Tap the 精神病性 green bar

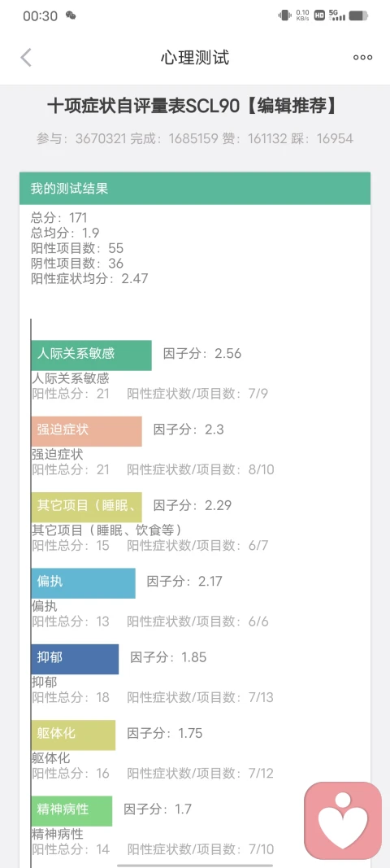pos(71,810)
